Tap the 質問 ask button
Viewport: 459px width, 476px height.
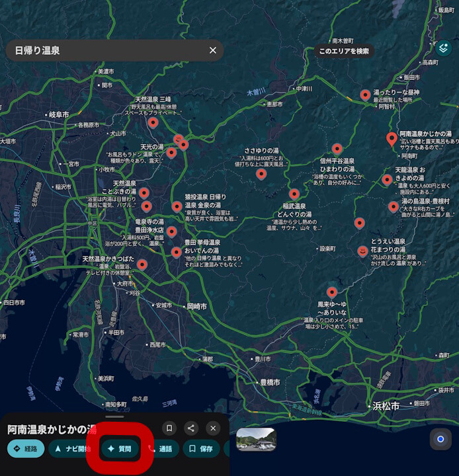point(120,448)
